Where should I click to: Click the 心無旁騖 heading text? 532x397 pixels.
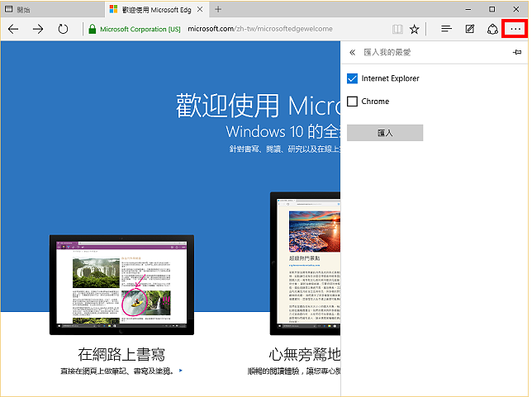304,355
